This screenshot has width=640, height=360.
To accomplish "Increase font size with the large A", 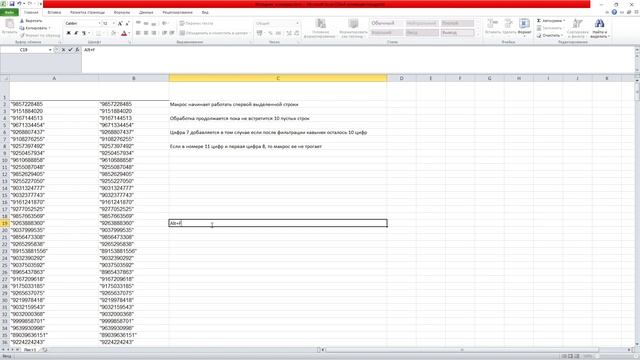I will 120,24.
